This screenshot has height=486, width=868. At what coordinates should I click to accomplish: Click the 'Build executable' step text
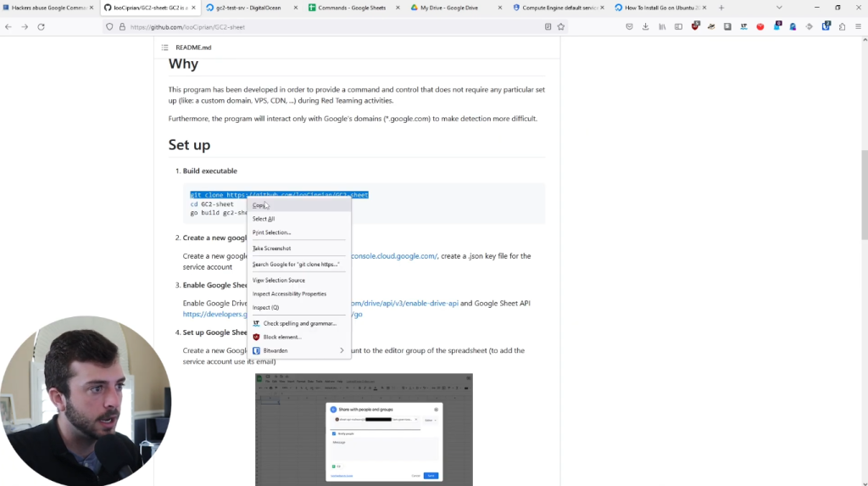(x=210, y=170)
